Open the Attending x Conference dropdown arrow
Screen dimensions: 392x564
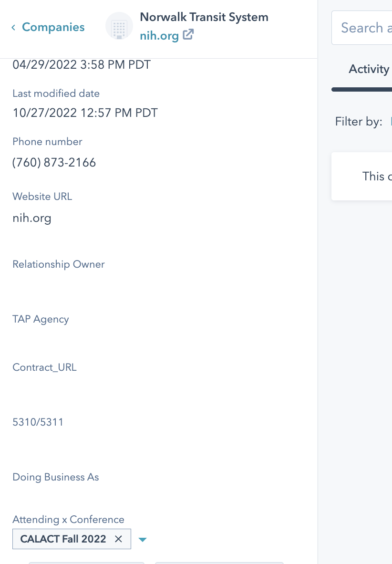(x=142, y=539)
